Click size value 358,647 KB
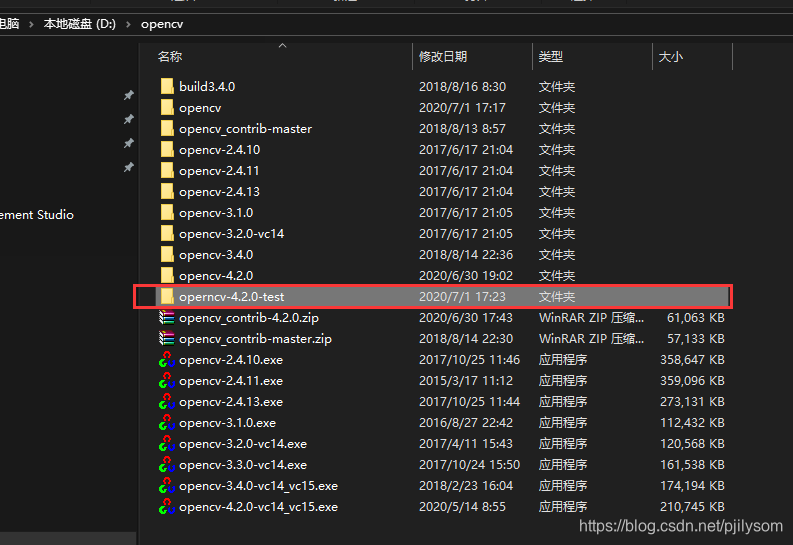Viewport: 793px width, 545px height. click(692, 359)
